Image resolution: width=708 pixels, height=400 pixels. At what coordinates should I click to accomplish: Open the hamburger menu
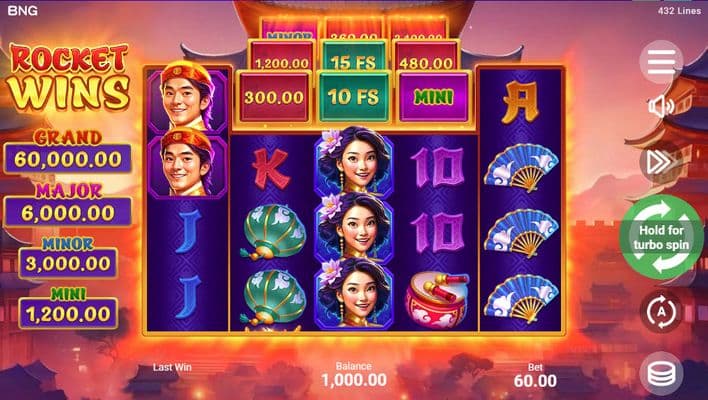tap(661, 62)
